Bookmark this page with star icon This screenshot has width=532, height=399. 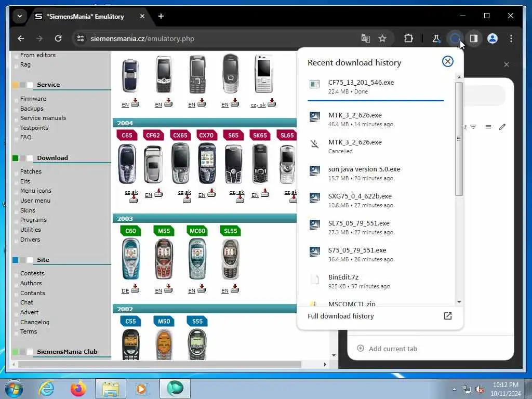(x=382, y=38)
